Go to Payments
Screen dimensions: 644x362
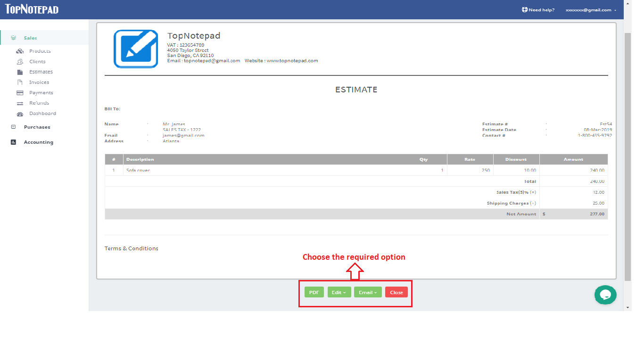[41, 93]
